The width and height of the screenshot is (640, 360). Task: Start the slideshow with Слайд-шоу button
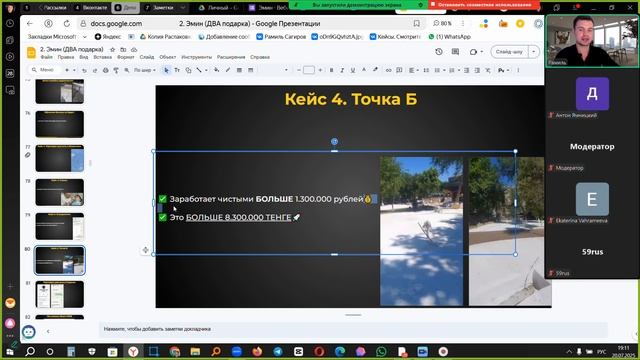509,52
